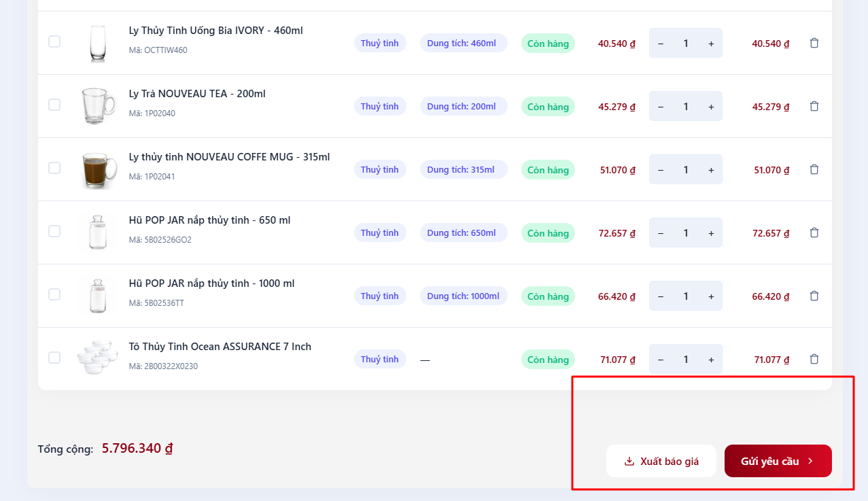Increase quantity of Ly Uống Bia IVORY
The width and height of the screenshot is (868, 501).
click(x=711, y=44)
